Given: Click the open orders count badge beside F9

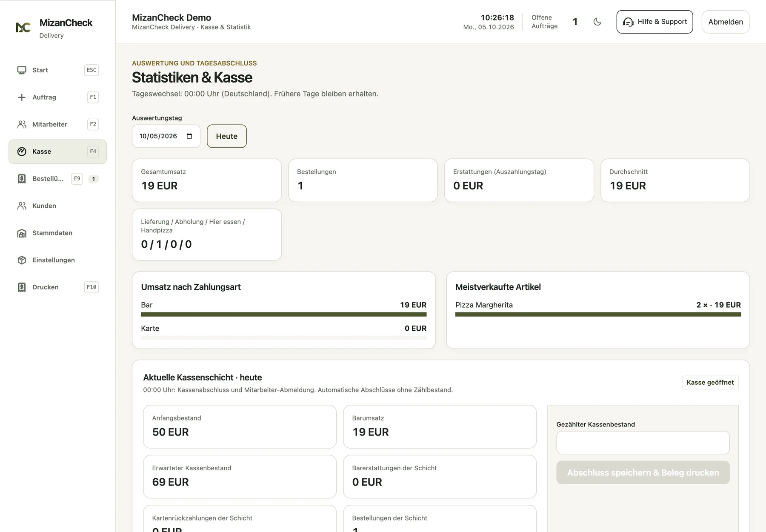Looking at the screenshot, I should [x=94, y=179].
